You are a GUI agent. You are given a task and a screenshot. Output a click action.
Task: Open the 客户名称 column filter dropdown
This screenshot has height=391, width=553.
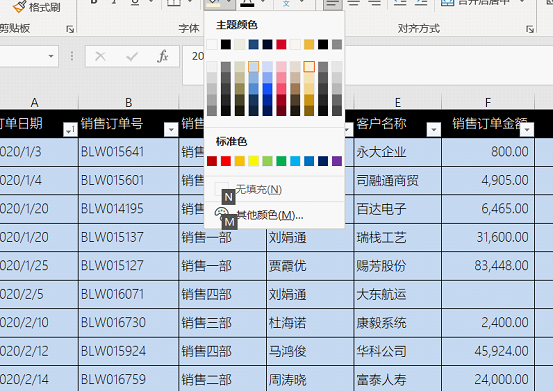434,130
